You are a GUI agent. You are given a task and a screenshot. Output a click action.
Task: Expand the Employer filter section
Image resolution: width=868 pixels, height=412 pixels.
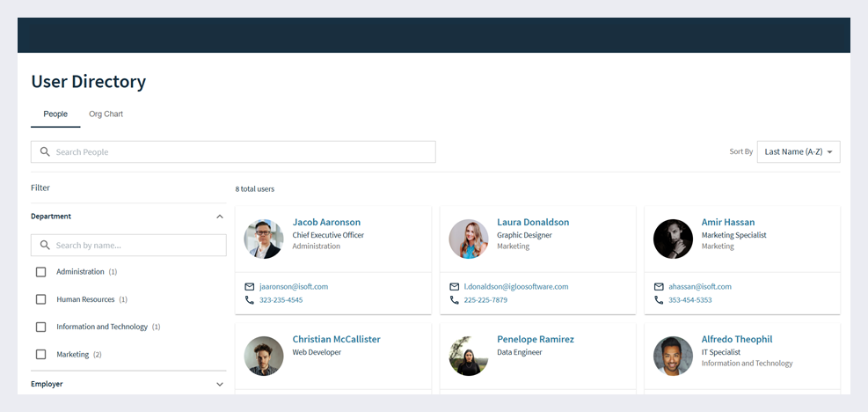220,384
